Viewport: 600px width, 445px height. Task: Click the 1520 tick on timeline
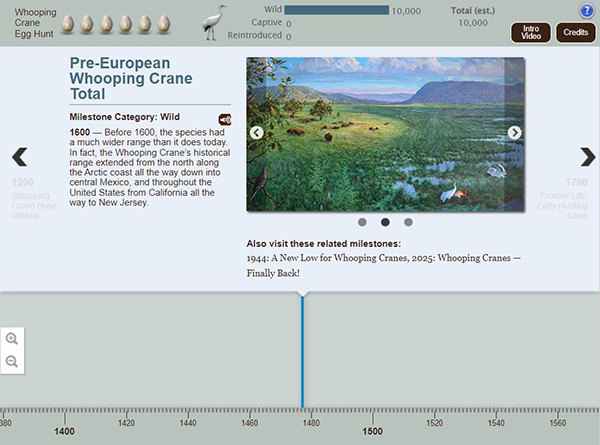coord(434,423)
